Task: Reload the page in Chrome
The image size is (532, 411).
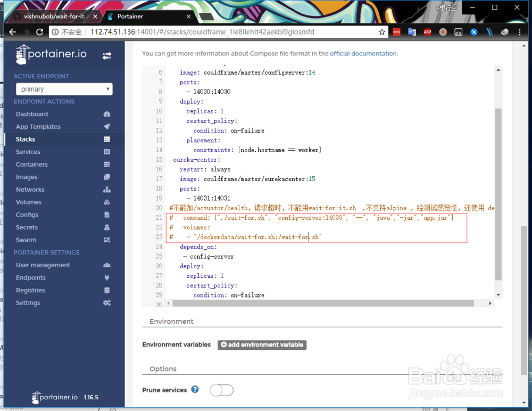Action: coord(40,32)
